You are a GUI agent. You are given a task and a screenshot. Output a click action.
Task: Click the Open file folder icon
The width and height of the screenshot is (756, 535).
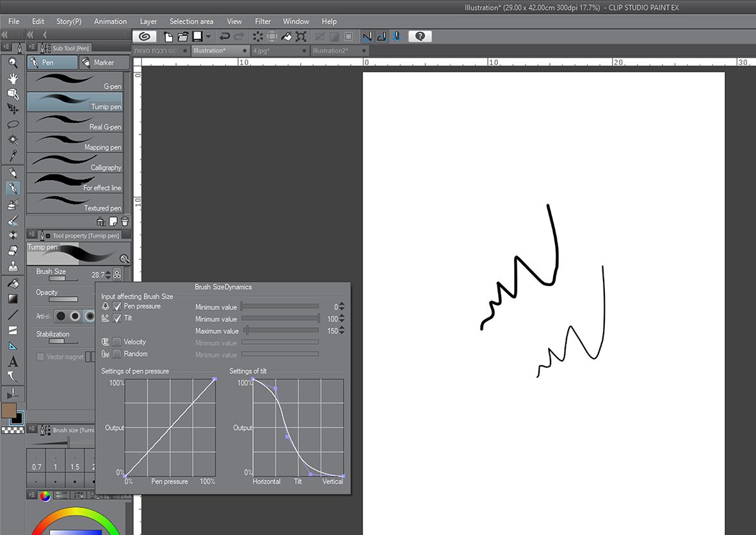(182, 37)
